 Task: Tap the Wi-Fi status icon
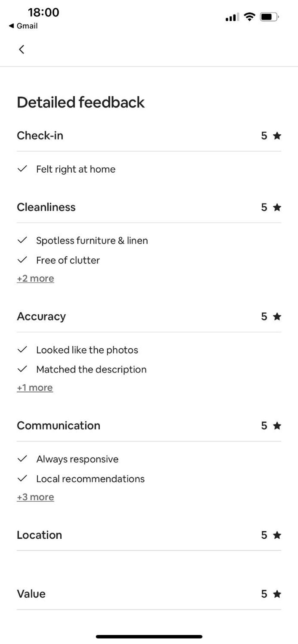[x=249, y=17]
